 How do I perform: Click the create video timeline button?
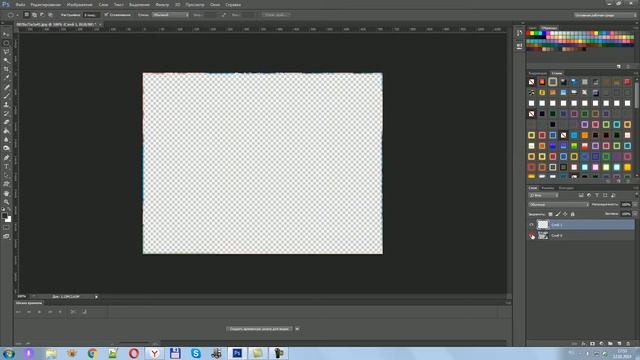tap(259, 329)
